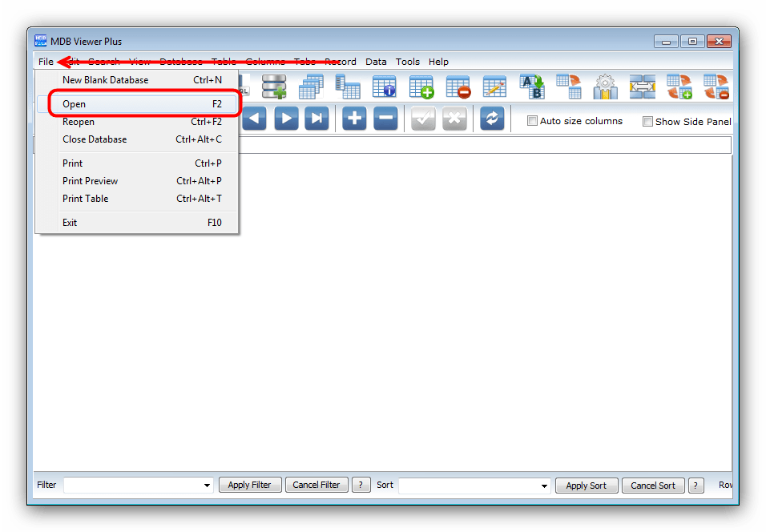Choose Print Preview in File menu

(90, 181)
